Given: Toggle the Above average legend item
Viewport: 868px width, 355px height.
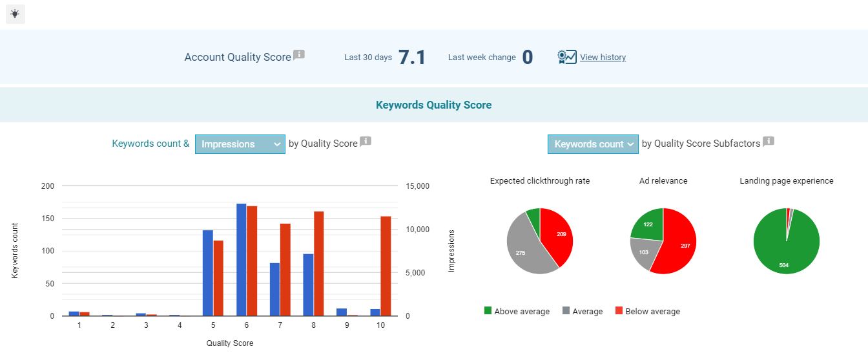Looking at the screenshot, I should tap(517, 311).
